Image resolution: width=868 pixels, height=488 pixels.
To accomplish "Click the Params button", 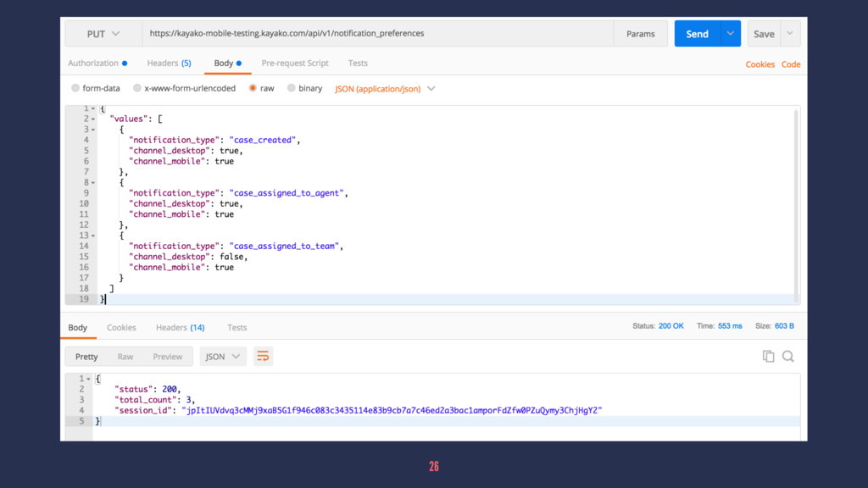I will [640, 34].
